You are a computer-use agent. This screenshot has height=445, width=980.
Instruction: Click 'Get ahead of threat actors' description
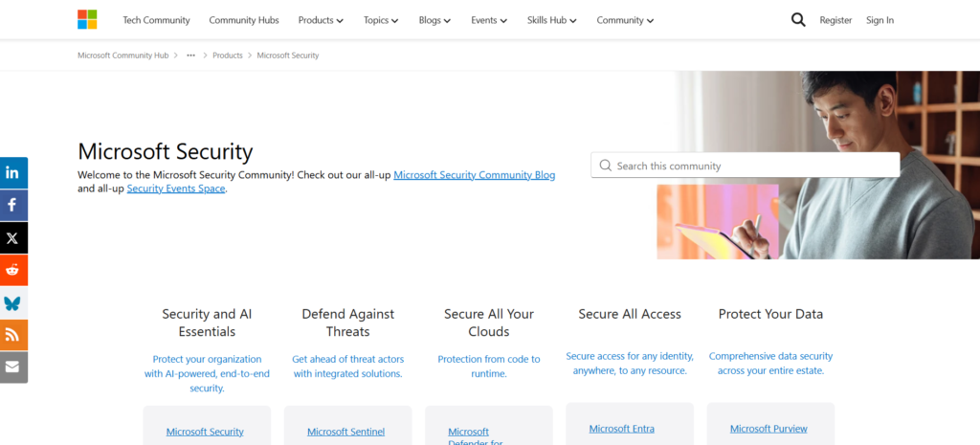[x=348, y=367]
